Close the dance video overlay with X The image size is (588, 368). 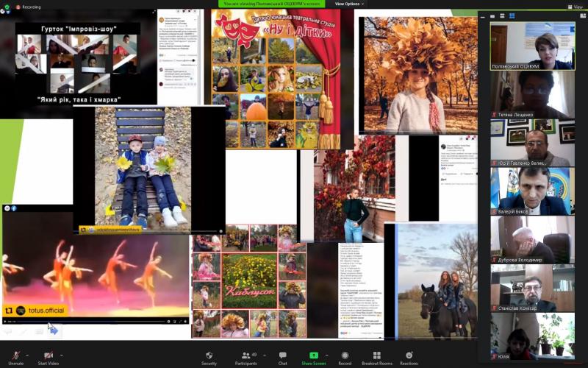tap(7, 208)
